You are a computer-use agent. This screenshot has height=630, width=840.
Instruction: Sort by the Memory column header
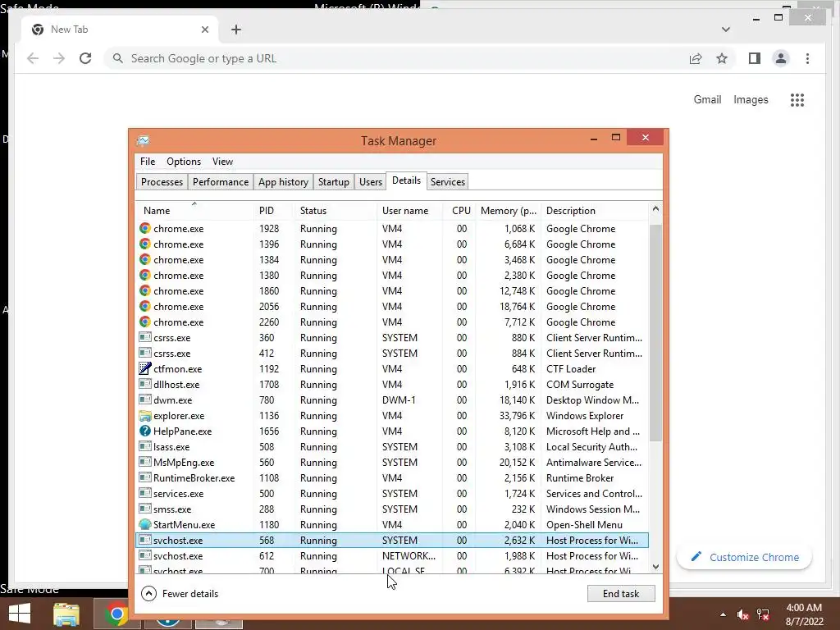508,211
